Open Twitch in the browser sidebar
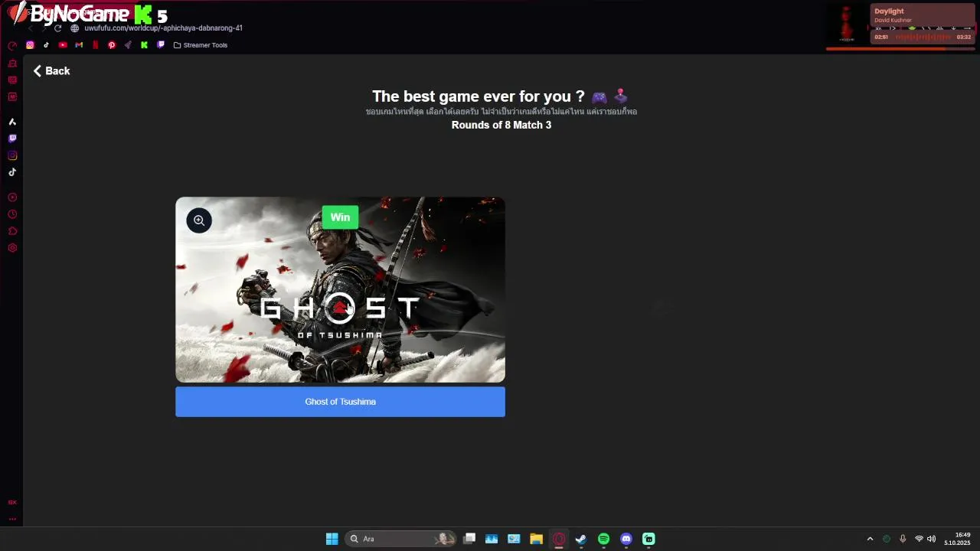The width and height of the screenshot is (980, 551). pos(12,139)
